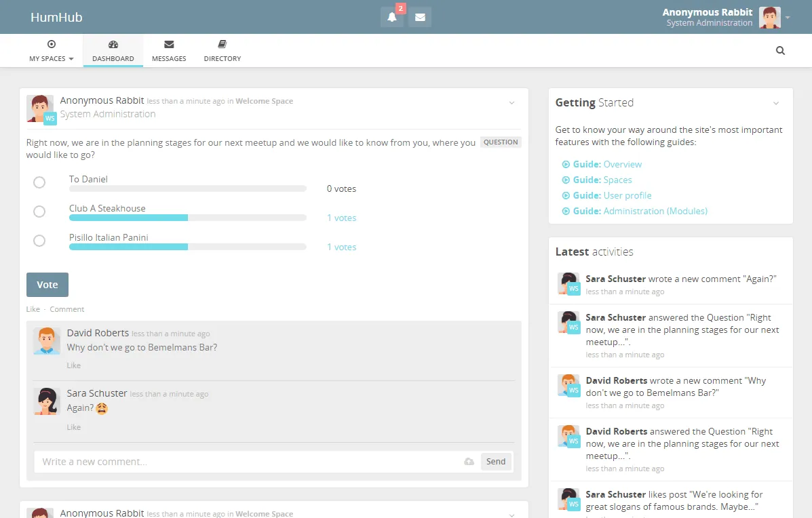Click play icon next to Guide: Overview
Screen dimensions: 812x518
[x=566, y=164]
